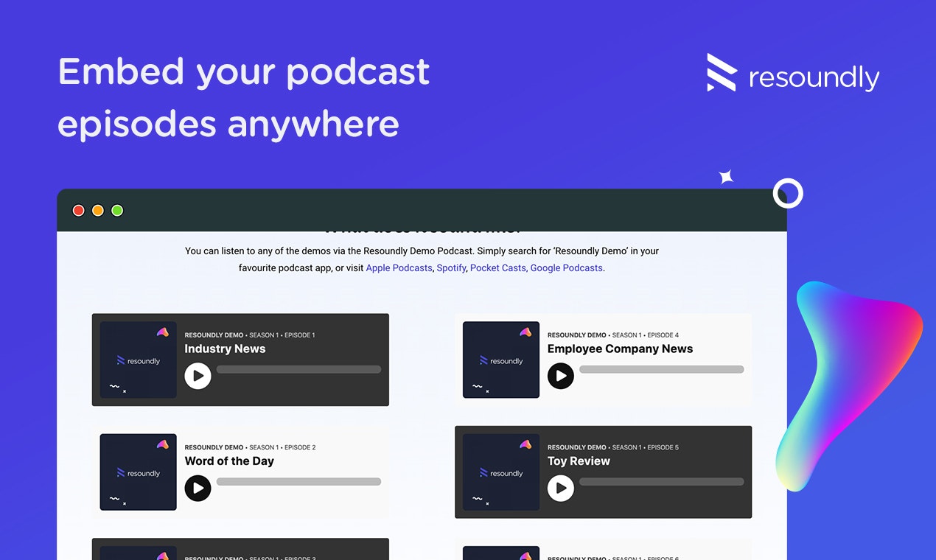936x560 pixels.
Task: Click the Season 1 Episode 5 label
Action: coord(646,447)
